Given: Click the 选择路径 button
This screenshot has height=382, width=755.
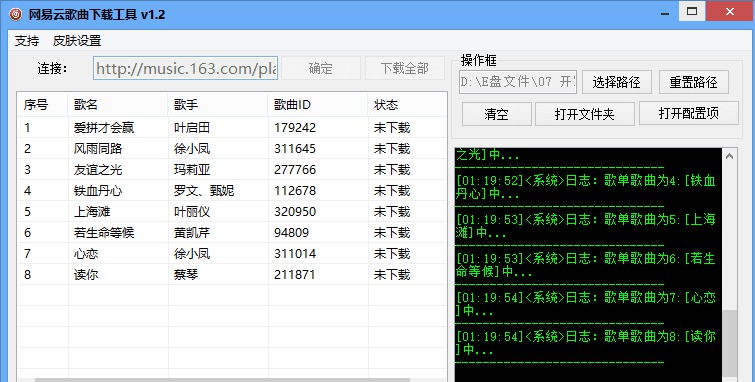Looking at the screenshot, I should click(x=617, y=82).
